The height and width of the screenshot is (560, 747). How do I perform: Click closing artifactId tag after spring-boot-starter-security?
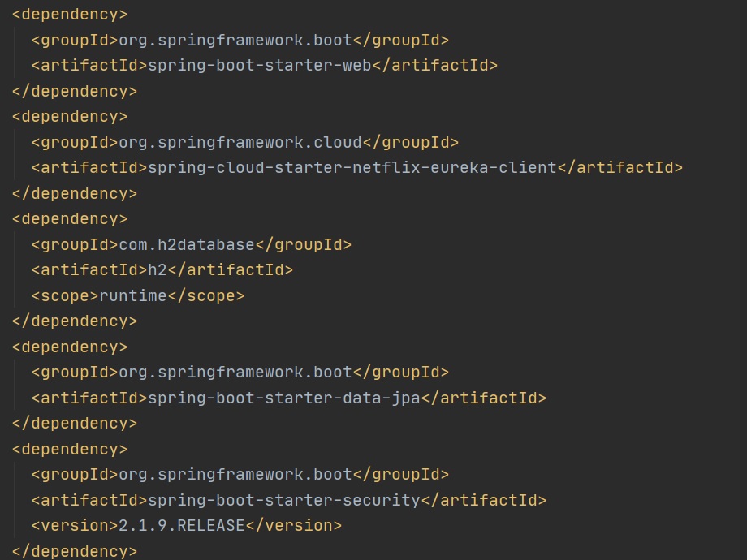click(x=484, y=500)
